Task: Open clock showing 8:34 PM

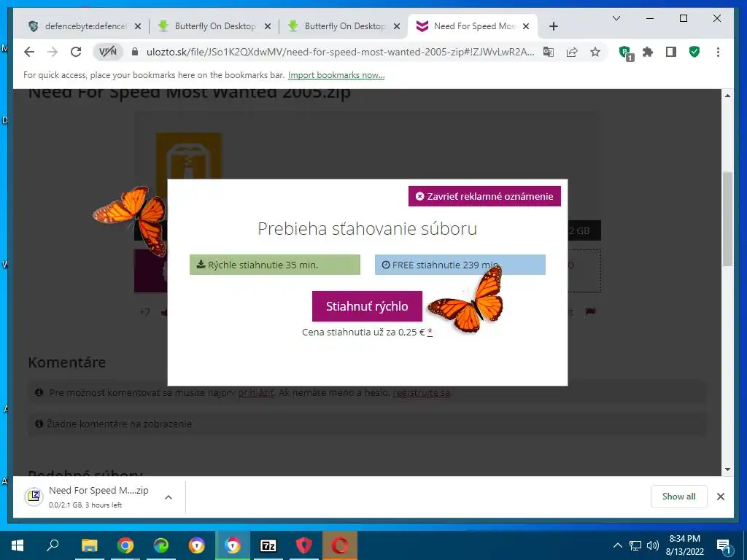Action: tap(684, 545)
